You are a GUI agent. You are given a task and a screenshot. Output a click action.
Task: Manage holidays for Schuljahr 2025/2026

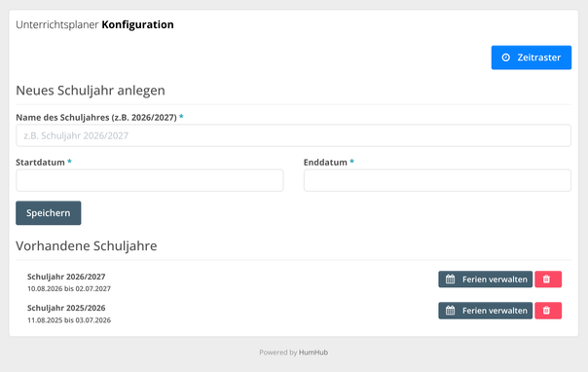(485, 311)
